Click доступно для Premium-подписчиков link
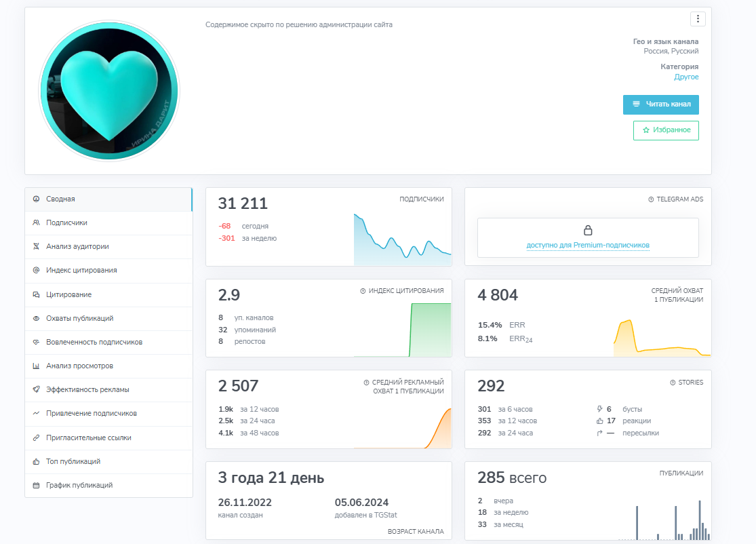 pyautogui.click(x=588, y=245)
